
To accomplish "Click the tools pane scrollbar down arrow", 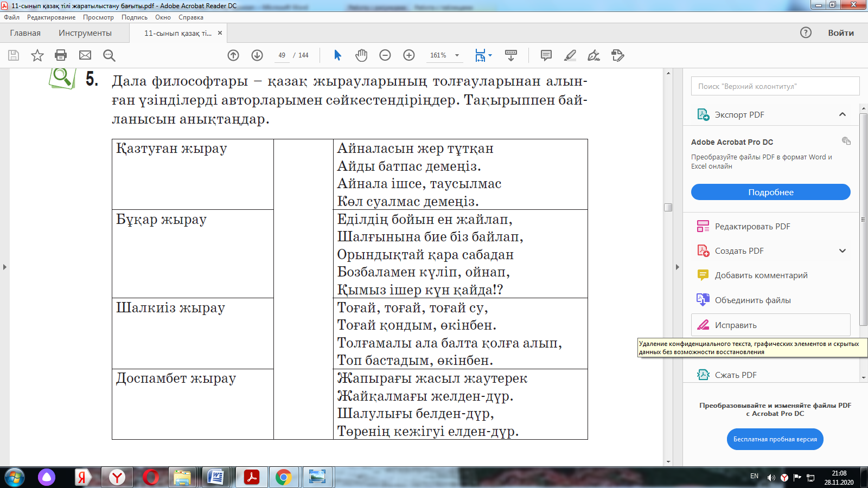I will [x=863, y=377].
